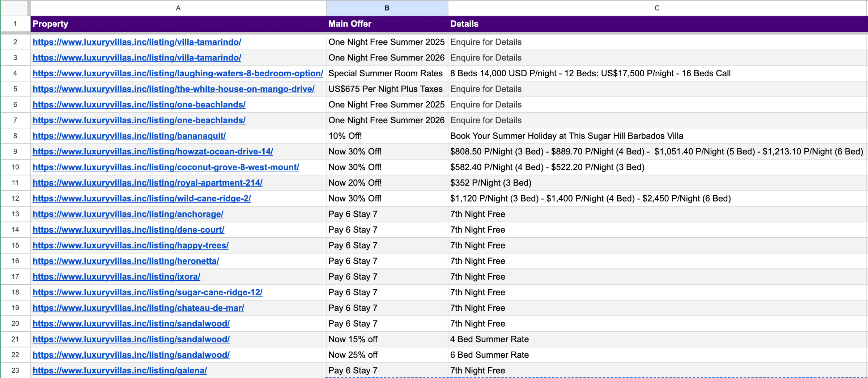
Task: Select 'One Night Free Summer 2026' in row 3
Action: click(x=387, y=58)
